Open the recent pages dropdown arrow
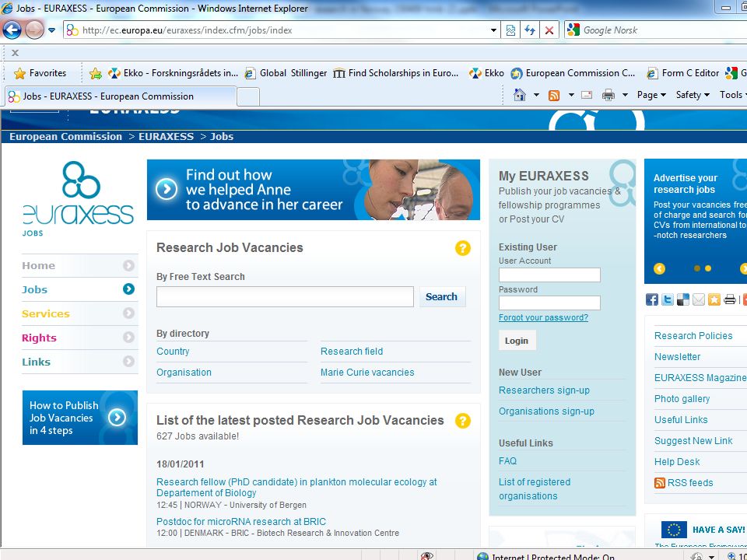This screenshot has height=560, width=747. point(51,30)
